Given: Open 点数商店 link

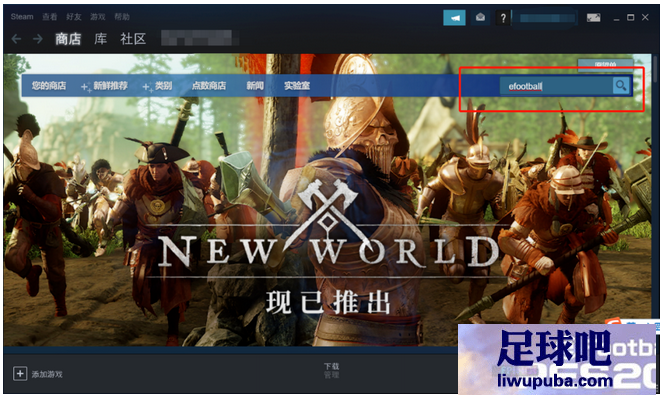Looking at the screenshot, I should point(209,86).
